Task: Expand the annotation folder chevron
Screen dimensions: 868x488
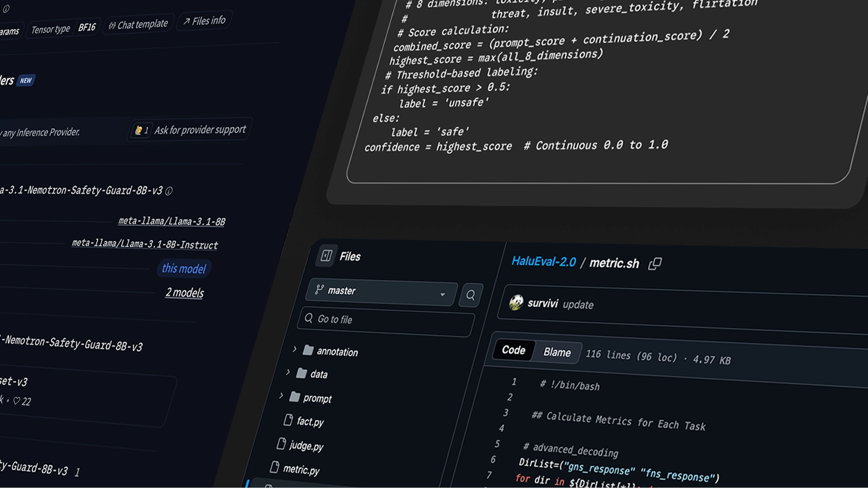Action: 294,349
